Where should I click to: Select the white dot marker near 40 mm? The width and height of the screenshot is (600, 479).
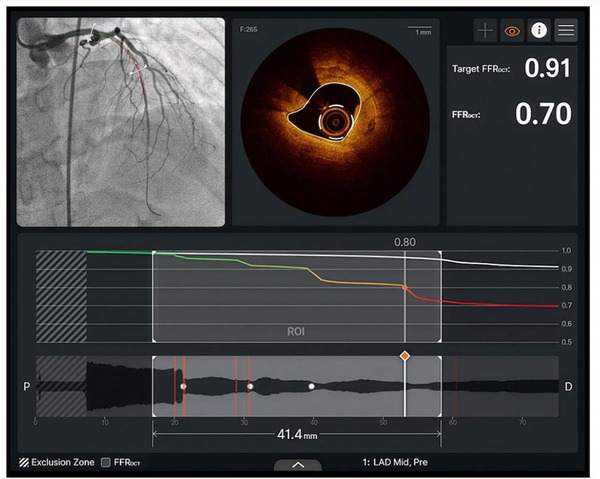[x=311, y=386]
